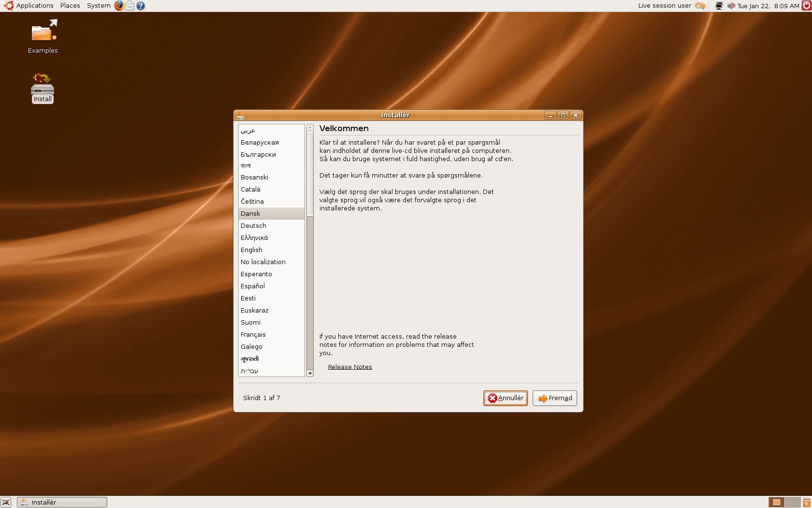Open the Release Notes link
Screen dimensions: 812x508
tap(350, 367)
